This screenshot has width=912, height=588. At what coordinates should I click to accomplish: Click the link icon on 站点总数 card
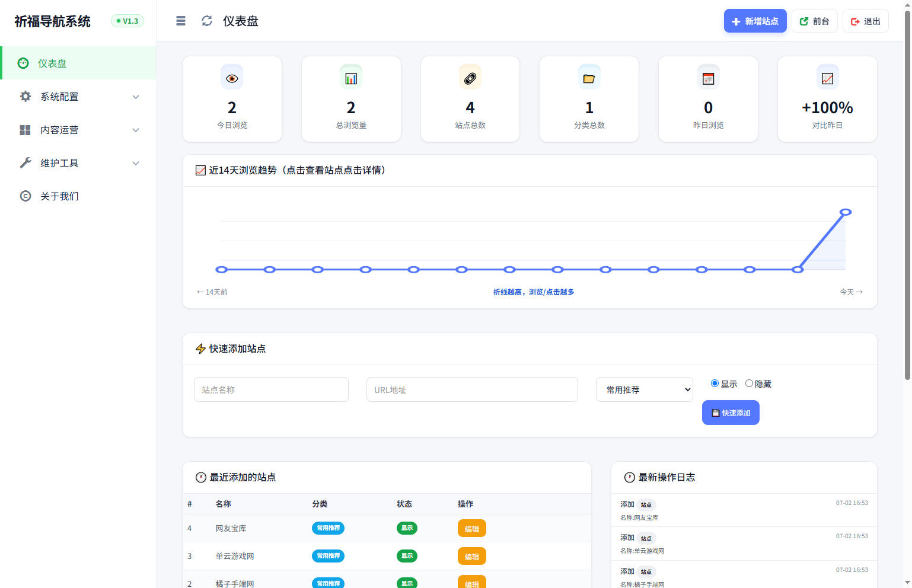tap(470, 78)
